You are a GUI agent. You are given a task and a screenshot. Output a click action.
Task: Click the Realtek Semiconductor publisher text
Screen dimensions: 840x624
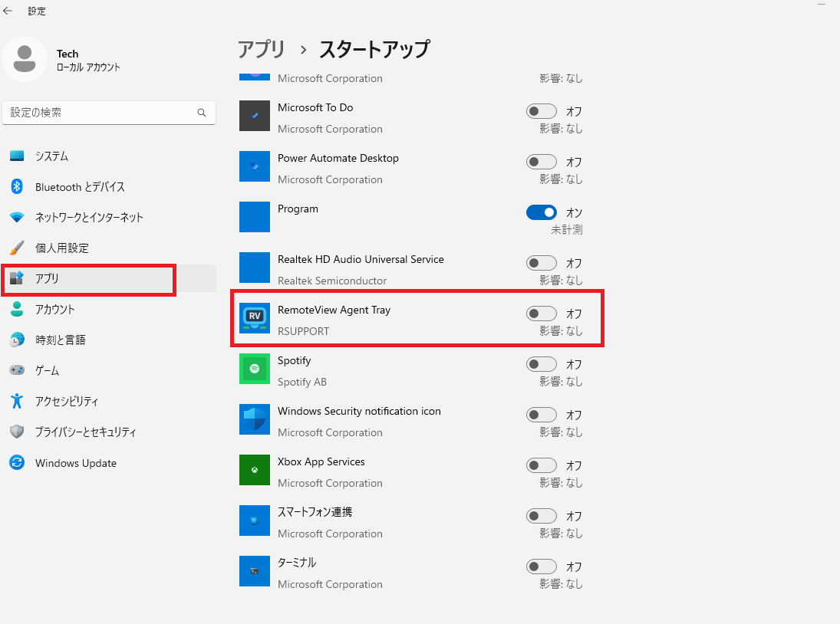point(332,281)
